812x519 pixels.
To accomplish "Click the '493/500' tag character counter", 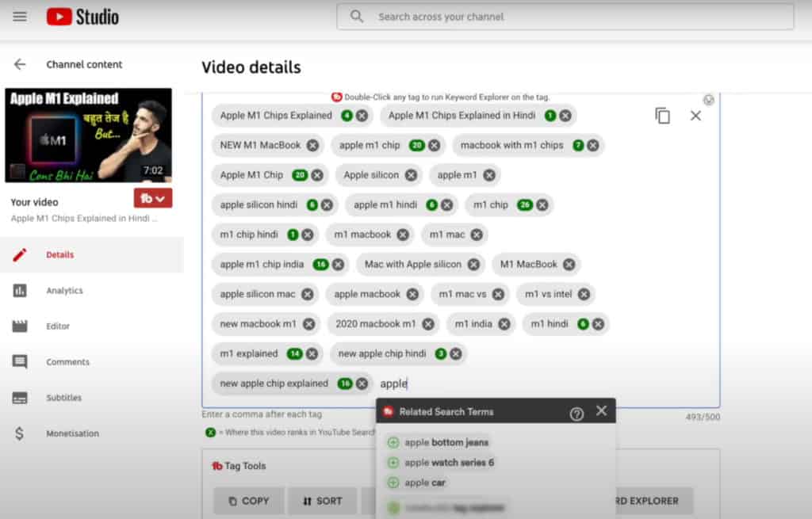I will click(x=703, y=417).
